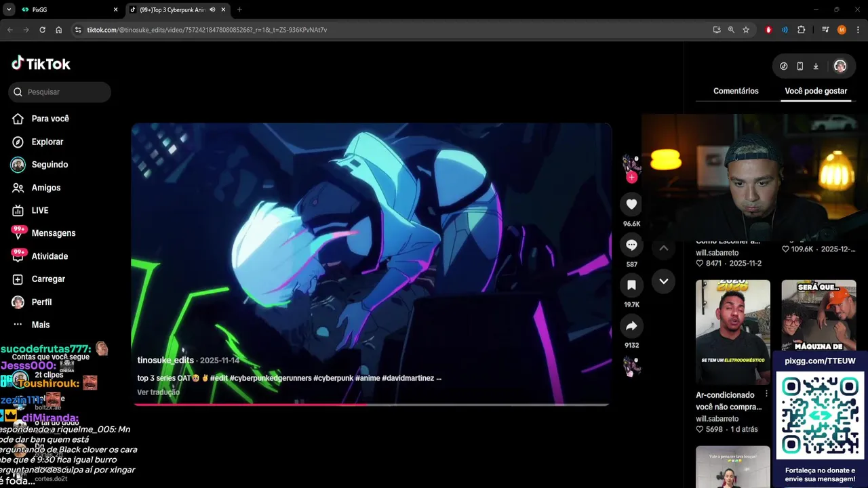Open the tab search dropdown arrow
The height and width of the screenshot is (488, 868).
pyautogui.click(x=9, y=9)
